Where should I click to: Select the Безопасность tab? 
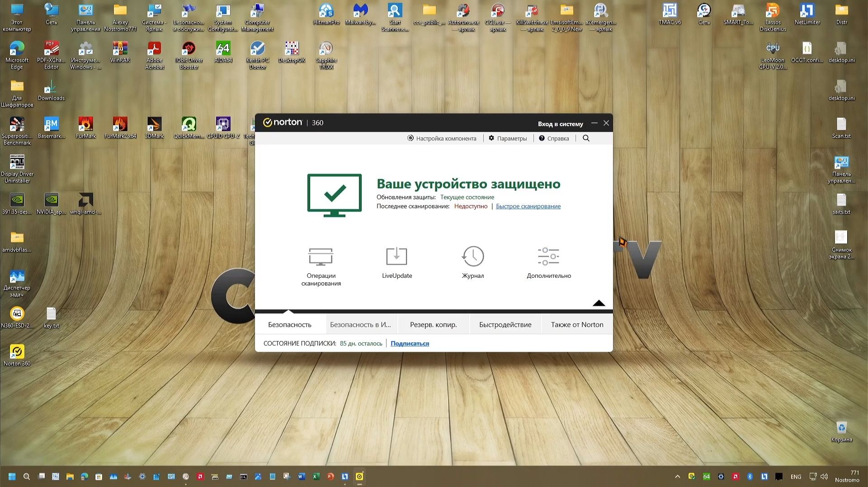pos(290,324)
